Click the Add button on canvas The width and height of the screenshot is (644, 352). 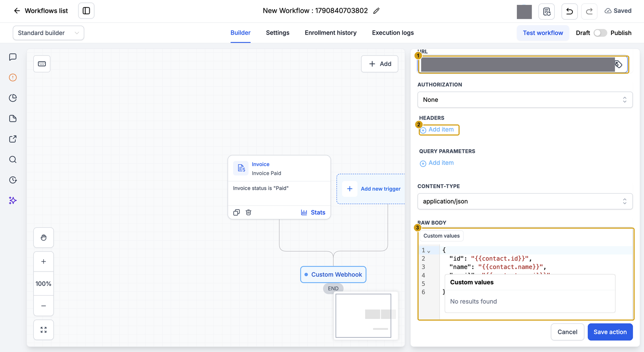pyautogui.click(x=380, y=64)
